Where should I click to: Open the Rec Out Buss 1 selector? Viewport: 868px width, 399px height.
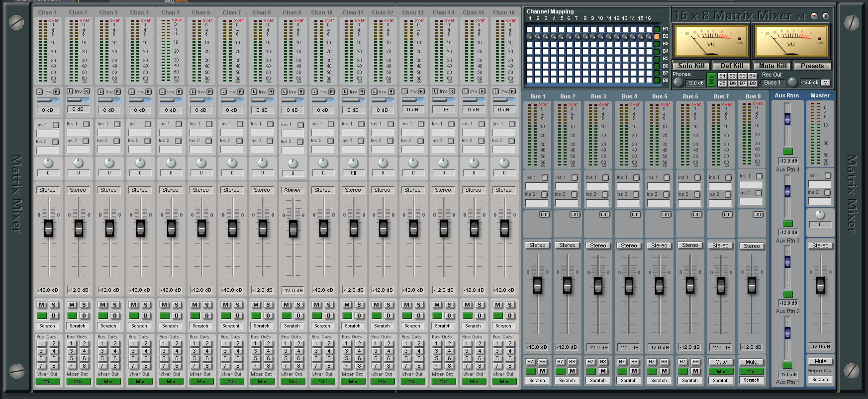(x=772, y=82)
